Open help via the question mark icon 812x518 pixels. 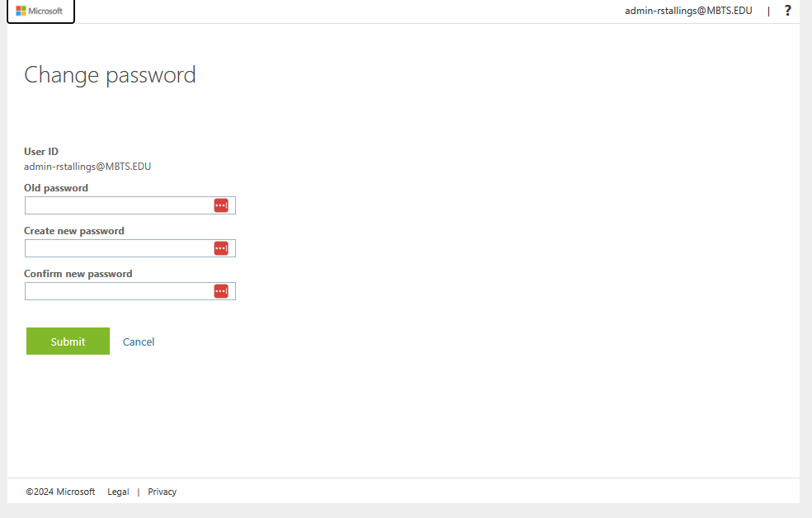pyautogui.click(x=787, y=11)
